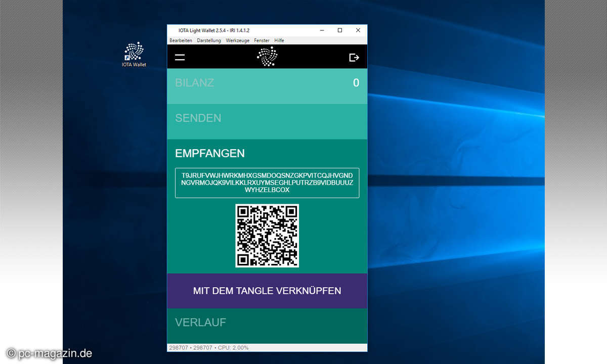Collapse the EMPFANGEN section header
The height and width of the screenshot is (364, 607).
point(210,153)
